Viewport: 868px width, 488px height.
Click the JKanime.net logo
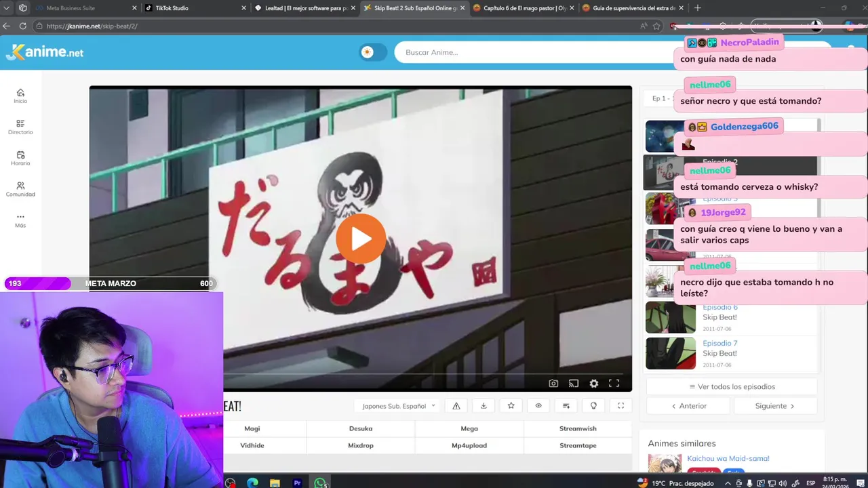[45, 52]
